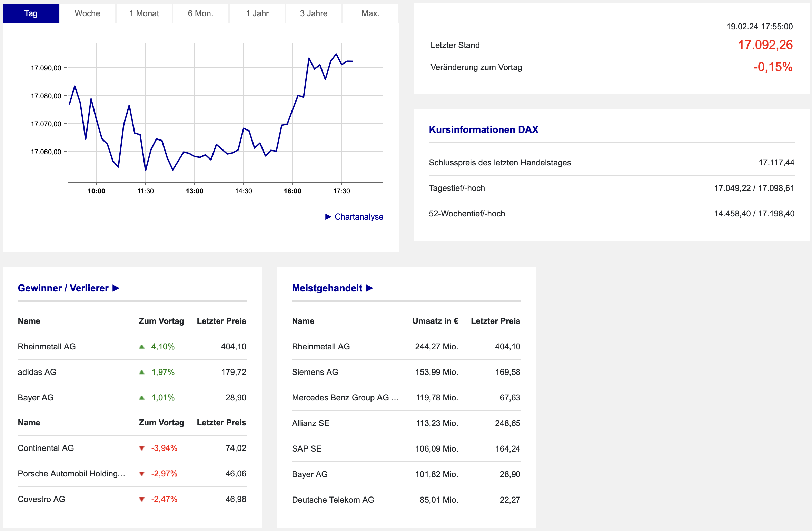Select the 1 Monat chart tab
The width and height of the screenshot is (812, 531).
click(144, 13)
